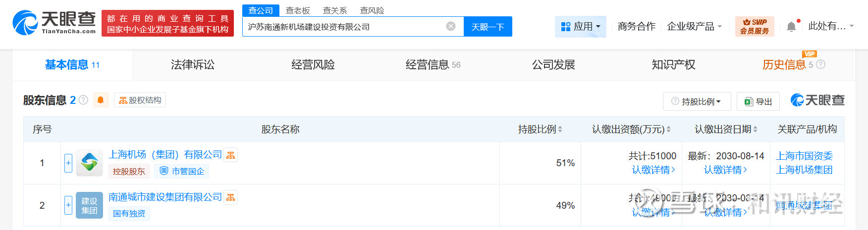The width and height of the screenshot is (868, 230).
Task: Switch to the 法律诉讼 tab
Action: click(193, 65)
